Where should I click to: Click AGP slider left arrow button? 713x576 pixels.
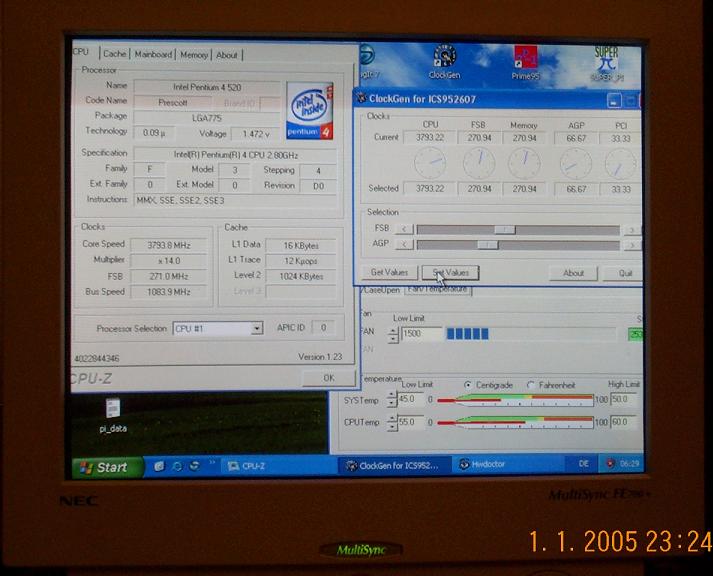(404, 244)
